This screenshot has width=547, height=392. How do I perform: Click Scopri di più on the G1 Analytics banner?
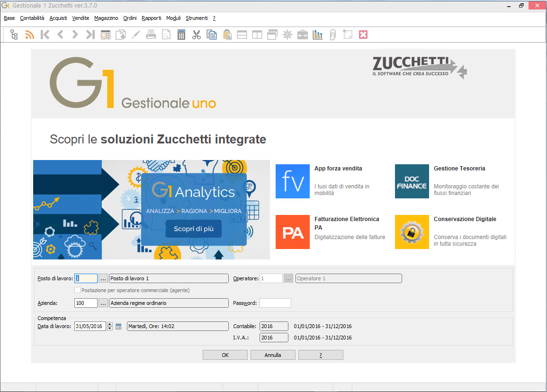[193, 228]
